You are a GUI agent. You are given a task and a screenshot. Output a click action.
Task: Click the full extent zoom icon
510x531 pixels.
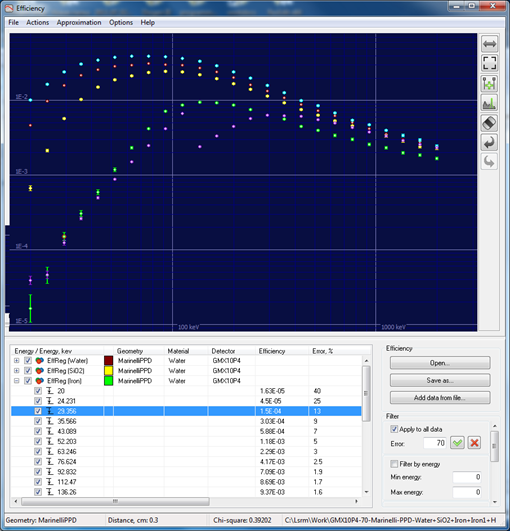[x=489, y=63]
